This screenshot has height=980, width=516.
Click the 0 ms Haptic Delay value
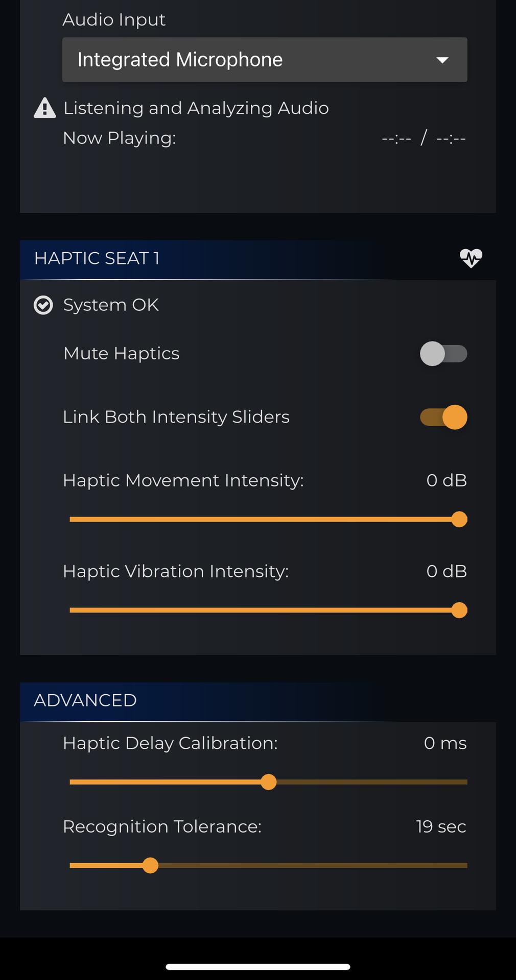(x=445, y=743)
